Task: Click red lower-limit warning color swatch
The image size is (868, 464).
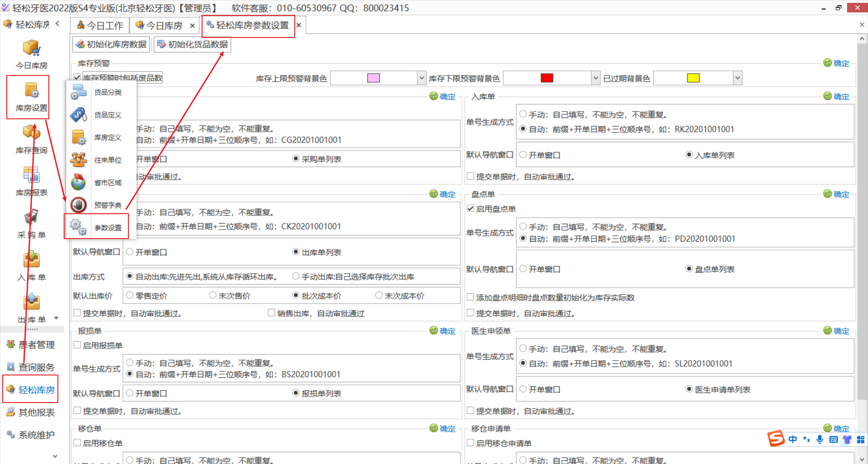Action: pos(547,78)
